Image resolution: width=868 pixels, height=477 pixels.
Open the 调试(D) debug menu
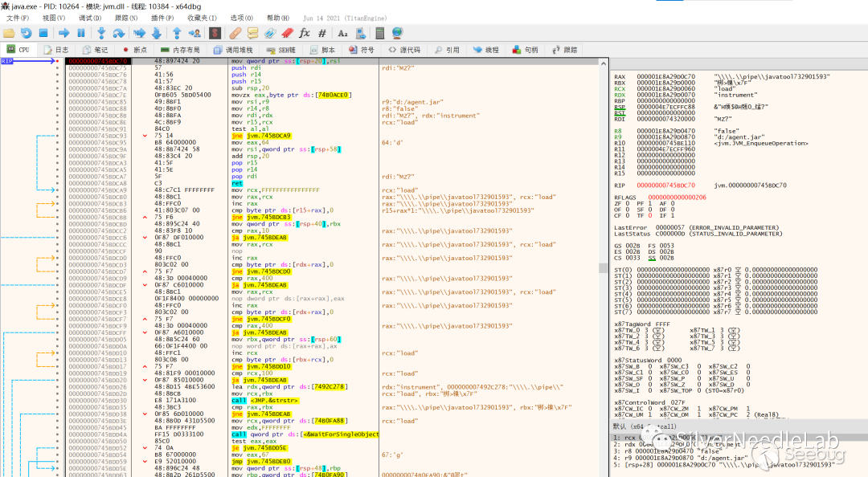pos(90,18)
